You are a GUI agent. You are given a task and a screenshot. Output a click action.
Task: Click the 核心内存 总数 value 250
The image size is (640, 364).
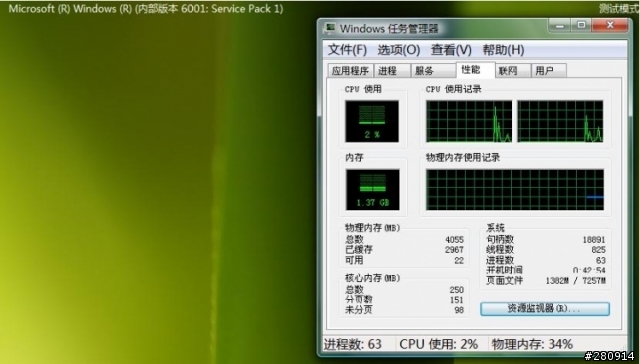457,290
